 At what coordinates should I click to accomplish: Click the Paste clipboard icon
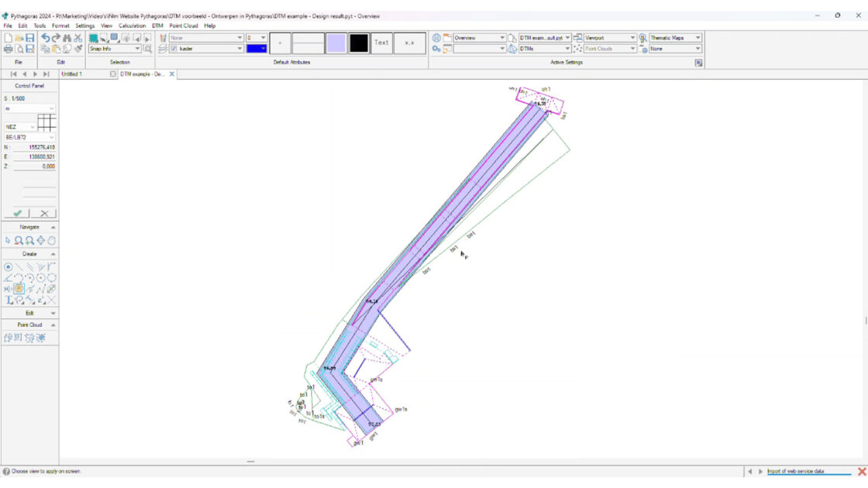[x=56, y=50]
